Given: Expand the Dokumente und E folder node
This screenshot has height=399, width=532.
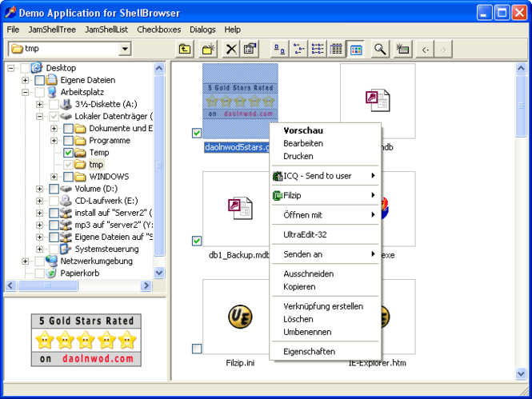Looking at the screenshot, I should click(x=54, y=129).
